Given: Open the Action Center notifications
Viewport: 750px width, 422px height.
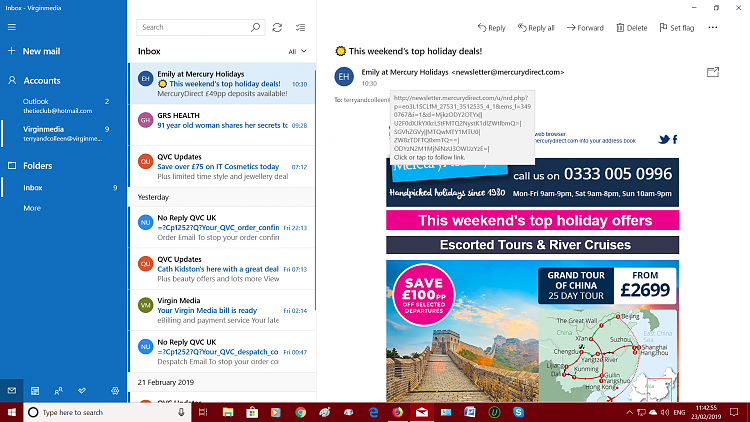Looking at the screenshot, I should 734,412.
